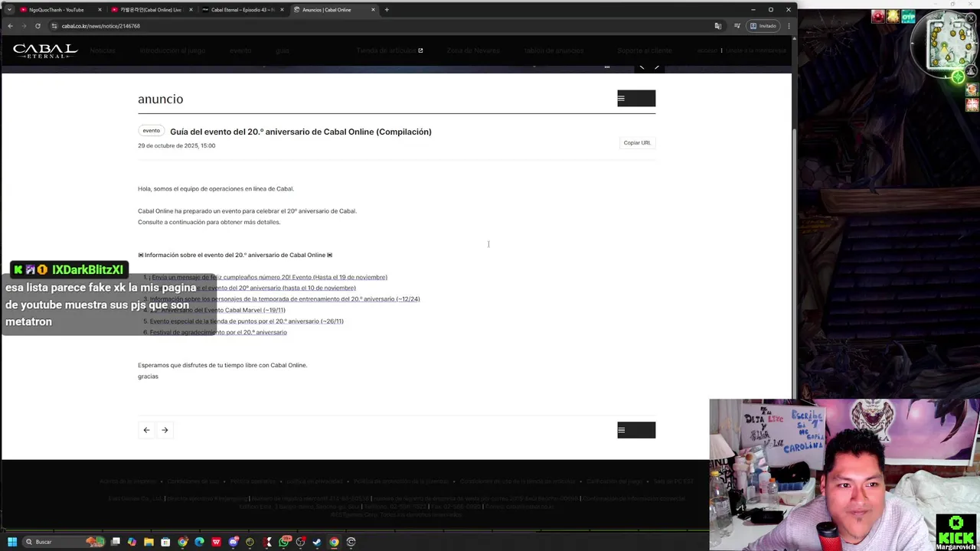The image size is (980, 551).
Task: Open the guía menu in site header
Action: [x=283, y=51]
